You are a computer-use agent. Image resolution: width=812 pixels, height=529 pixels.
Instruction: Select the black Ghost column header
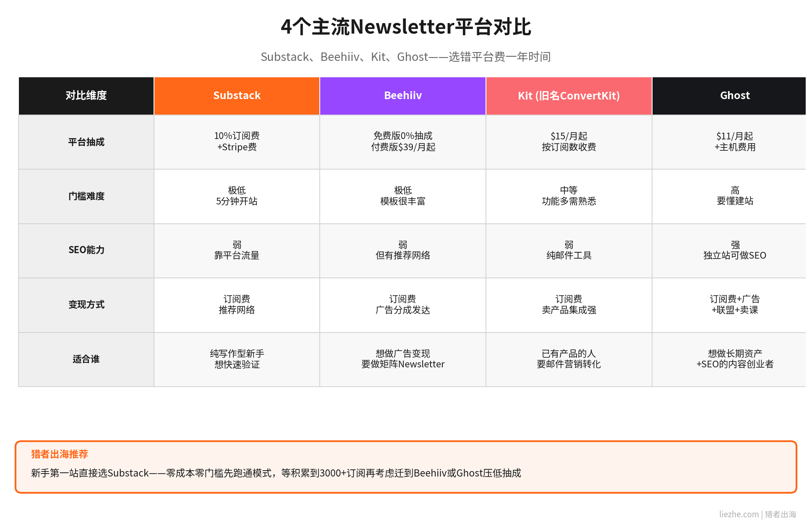[729, 96]
